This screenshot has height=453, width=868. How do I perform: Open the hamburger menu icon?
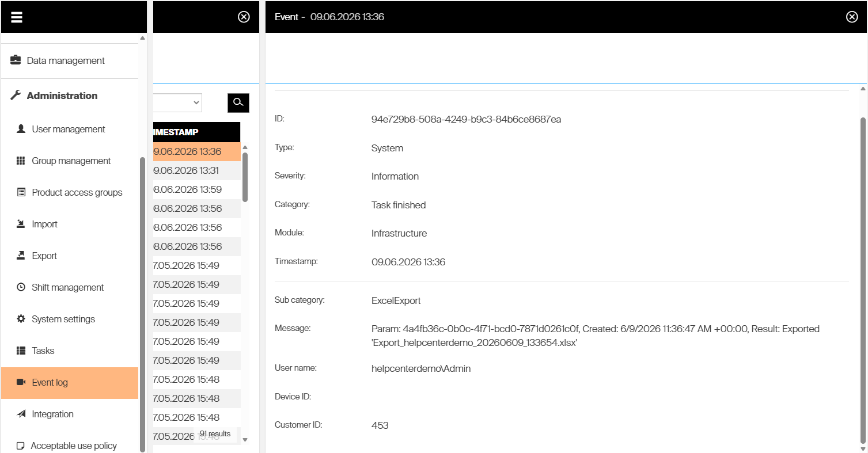(16, 17)
